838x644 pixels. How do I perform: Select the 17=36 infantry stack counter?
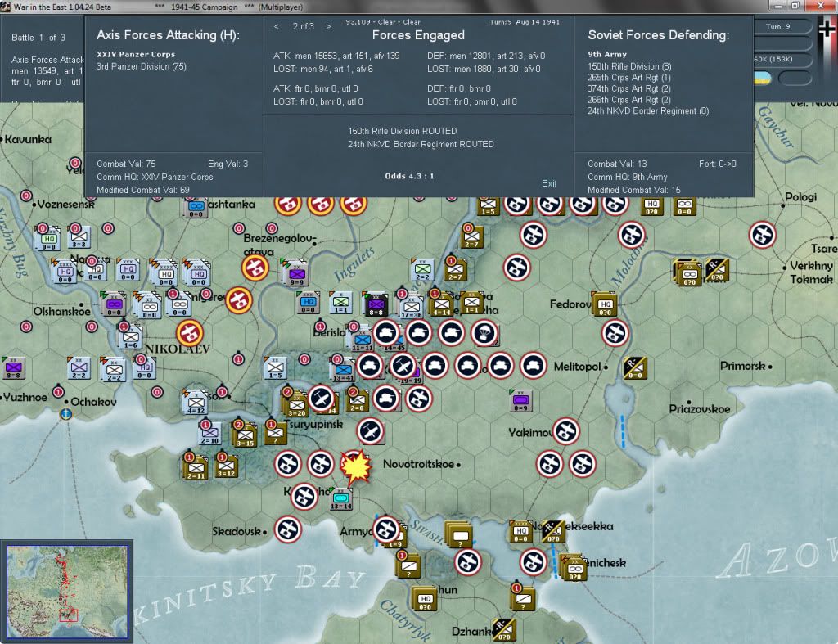[x=411, y=308]
